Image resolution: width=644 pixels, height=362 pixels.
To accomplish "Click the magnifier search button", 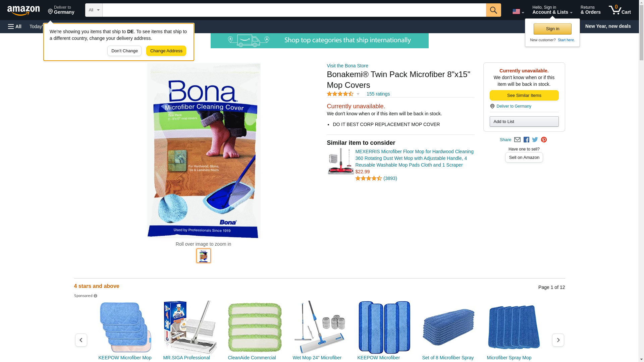I will pyautogui.click(x=493, y=10).
